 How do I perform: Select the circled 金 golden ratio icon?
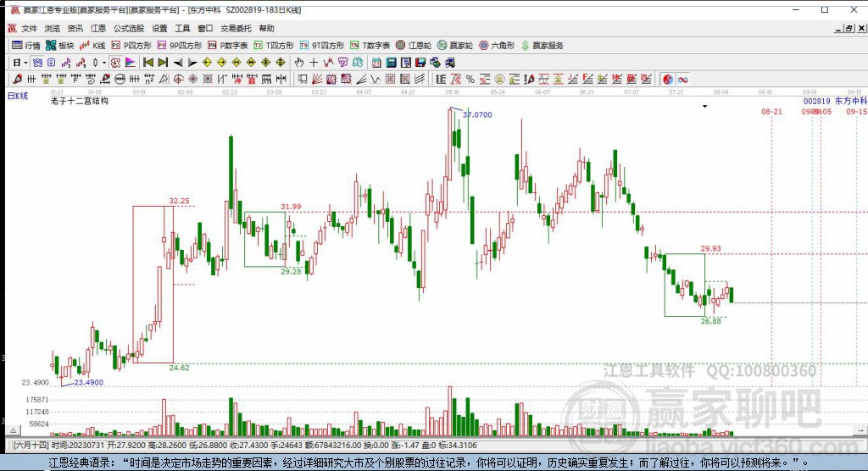pyautogui.click(x=499, y=79)
